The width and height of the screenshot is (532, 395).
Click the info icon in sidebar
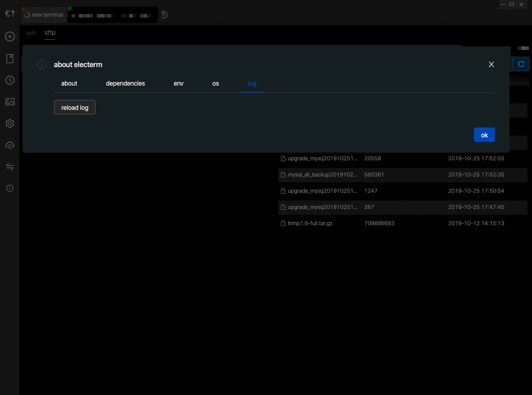click(x=10, y=188)
